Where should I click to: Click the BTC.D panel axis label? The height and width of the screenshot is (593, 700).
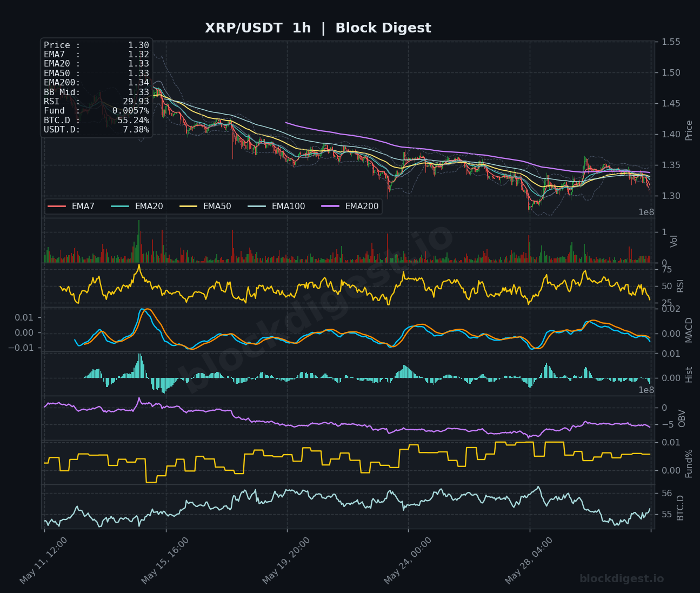(x=680, y=508)
